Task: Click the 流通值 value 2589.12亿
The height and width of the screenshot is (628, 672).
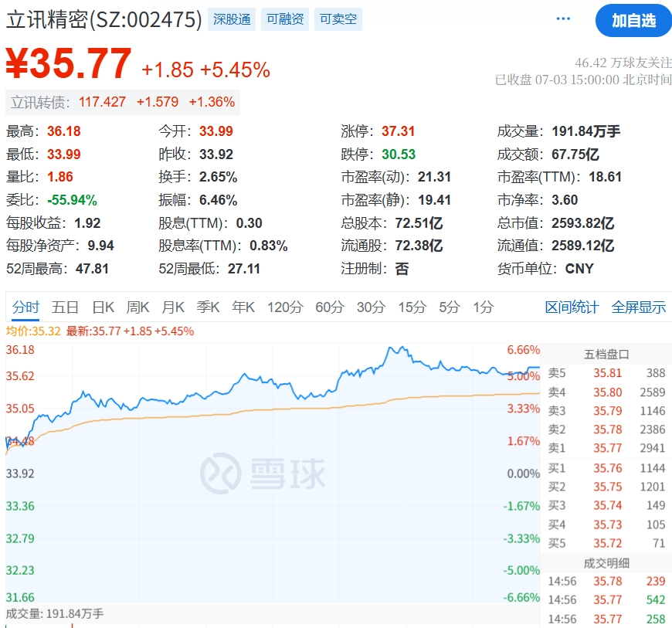Action: coord(583,246)
